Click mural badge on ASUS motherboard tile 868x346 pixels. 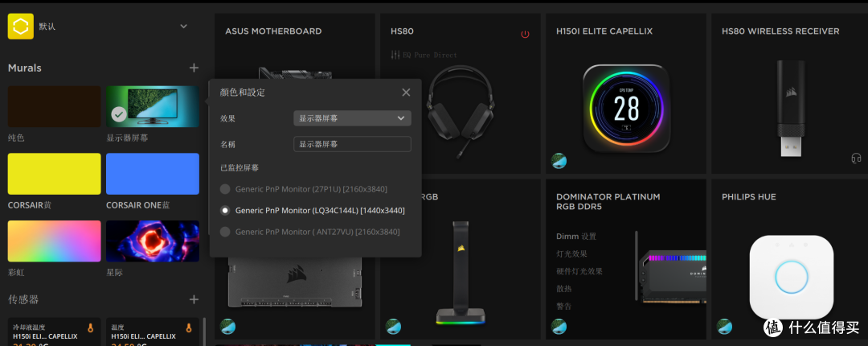[228, 327]
